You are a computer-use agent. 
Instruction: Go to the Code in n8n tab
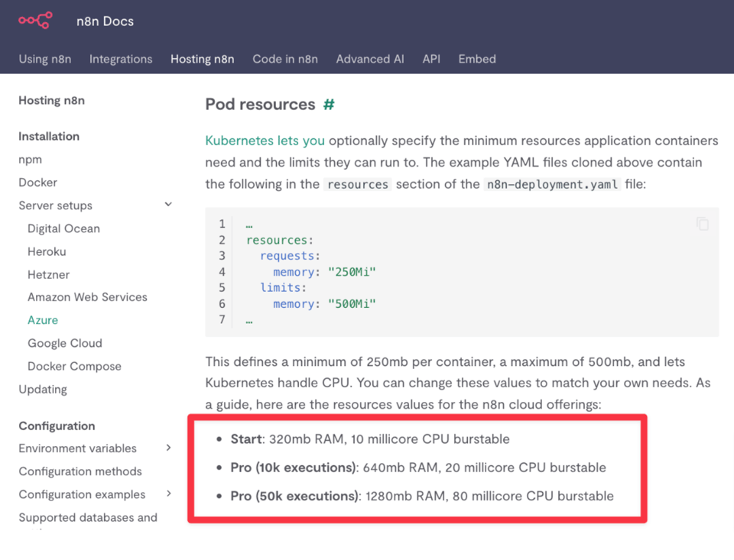tap(285, 59)
